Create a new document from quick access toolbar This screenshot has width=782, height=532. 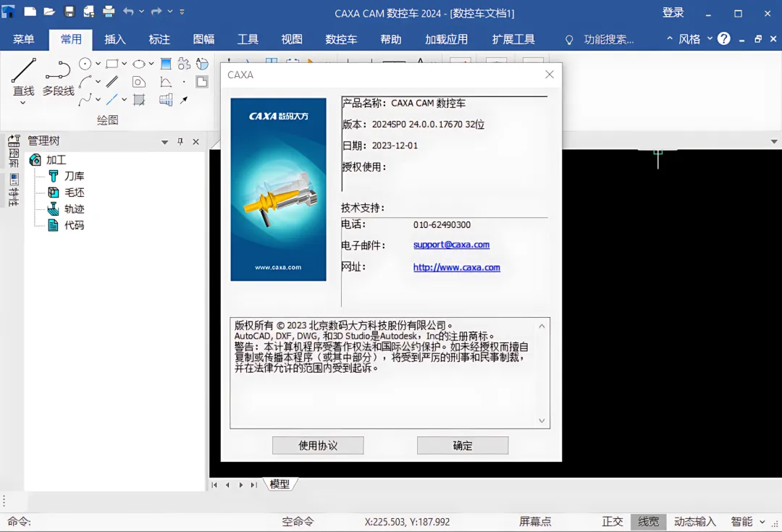[30, 12]
